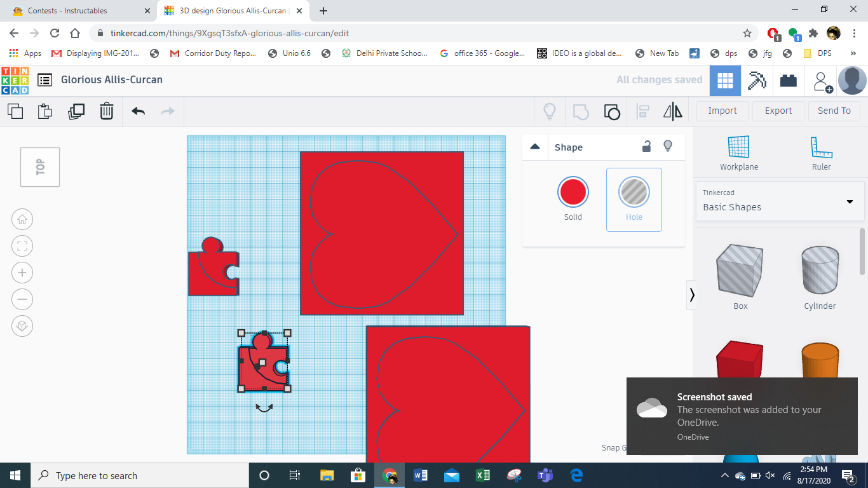This screenshot has height=488, width=868.
Task: Hide selected shape via panel lightbulb
Action: [x=668, y=147]
